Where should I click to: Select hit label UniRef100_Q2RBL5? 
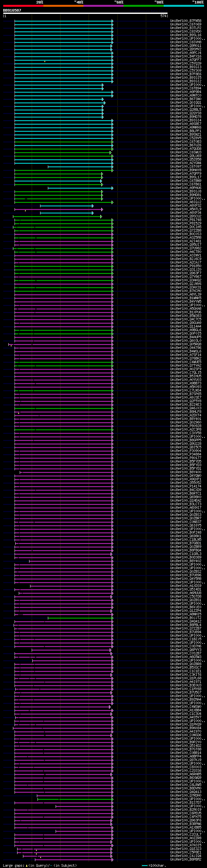[x=186, y=110]
